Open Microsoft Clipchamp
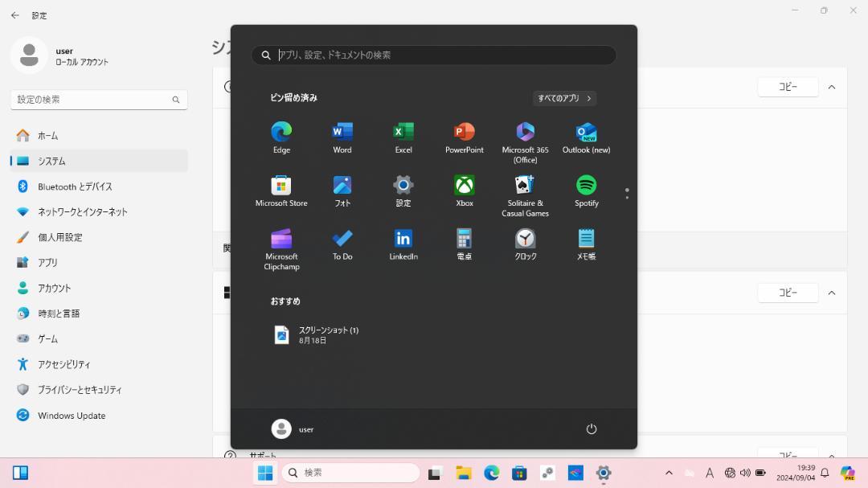Image resolution: width=868 pixels, height=488 pixels. 281,249
